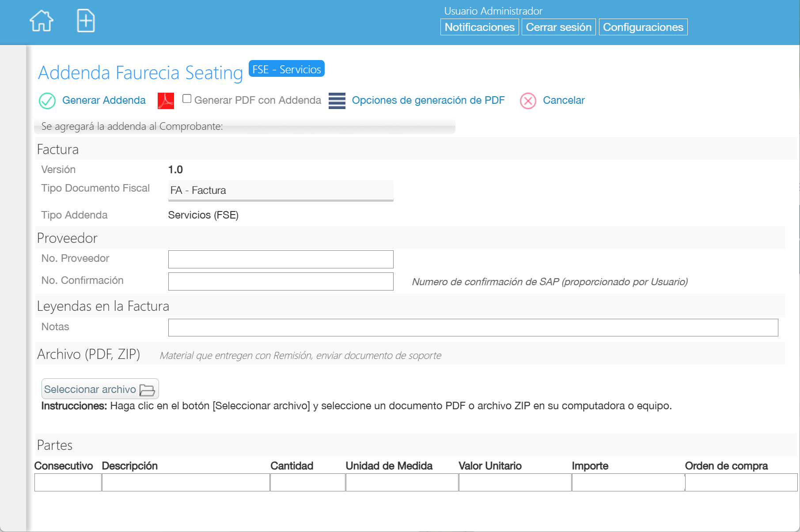Click the Addenda Faurecia Seating title
Image resolution: width=800 pixels, height=532 pixels.
tap(140, 73)
